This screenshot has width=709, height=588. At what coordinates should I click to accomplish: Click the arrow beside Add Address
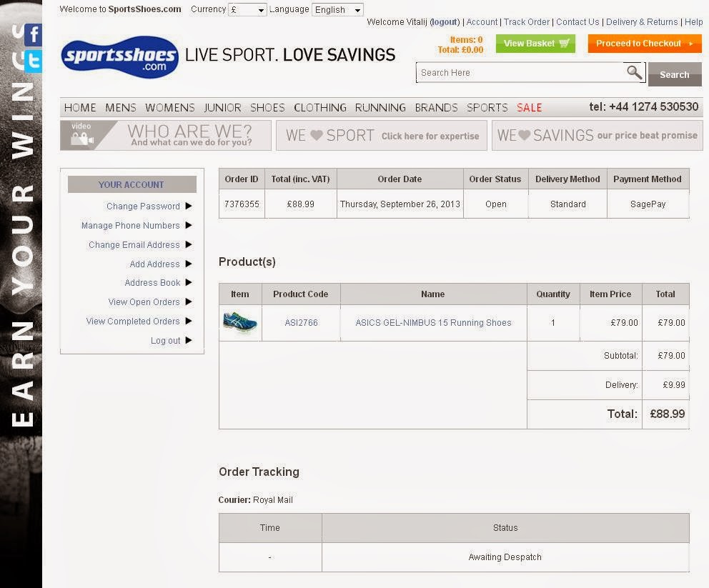coord(189,264)
